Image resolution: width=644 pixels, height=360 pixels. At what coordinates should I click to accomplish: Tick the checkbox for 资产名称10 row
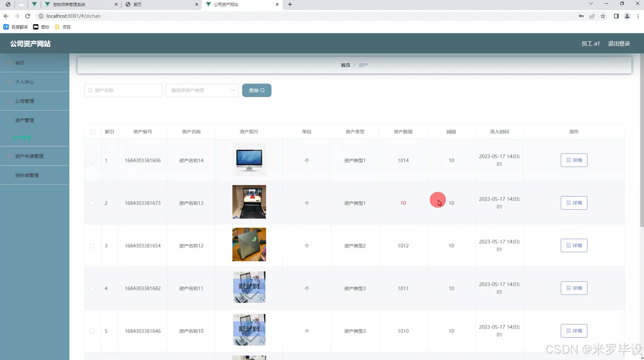[x=92, y=331]
